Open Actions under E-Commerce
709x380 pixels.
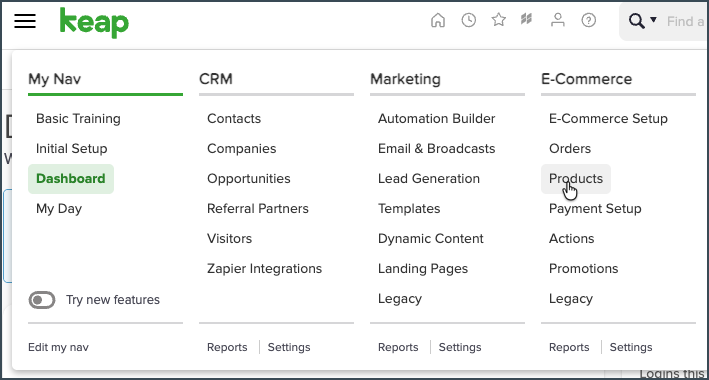(x=572, y=238)
